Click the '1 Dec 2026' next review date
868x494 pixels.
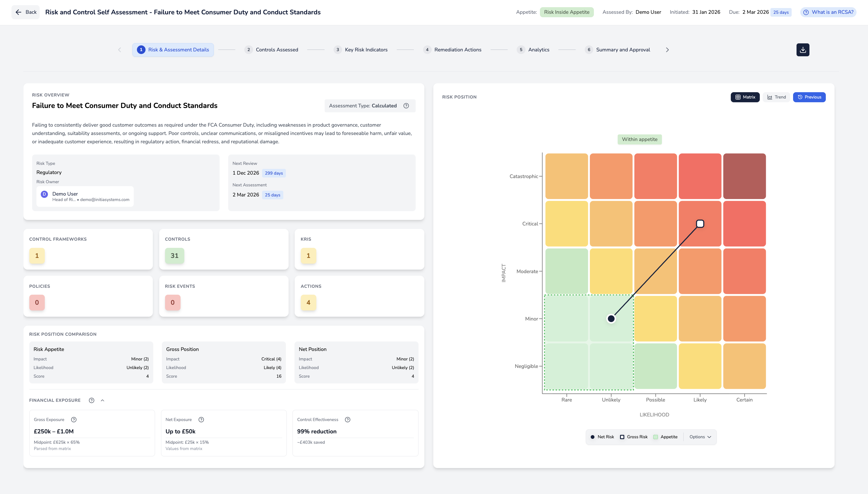[x=246, y=173]
